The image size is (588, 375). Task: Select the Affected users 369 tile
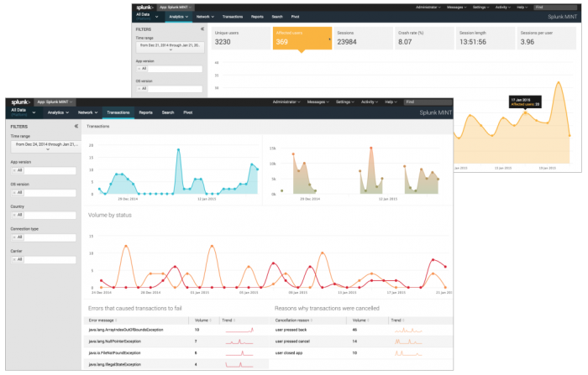pos(302,38)
